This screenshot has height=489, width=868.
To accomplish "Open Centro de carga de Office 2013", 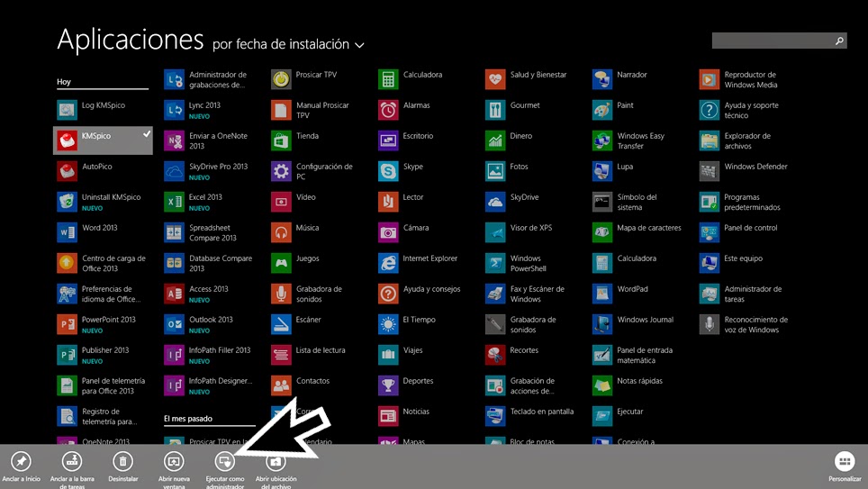I will tap(102, 262).
